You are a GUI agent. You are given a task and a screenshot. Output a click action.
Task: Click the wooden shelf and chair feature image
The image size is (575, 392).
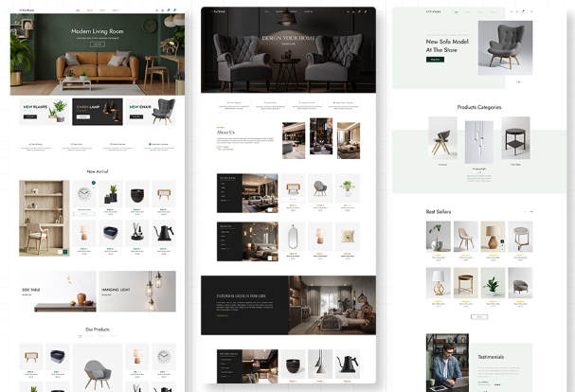click(44, 218)
